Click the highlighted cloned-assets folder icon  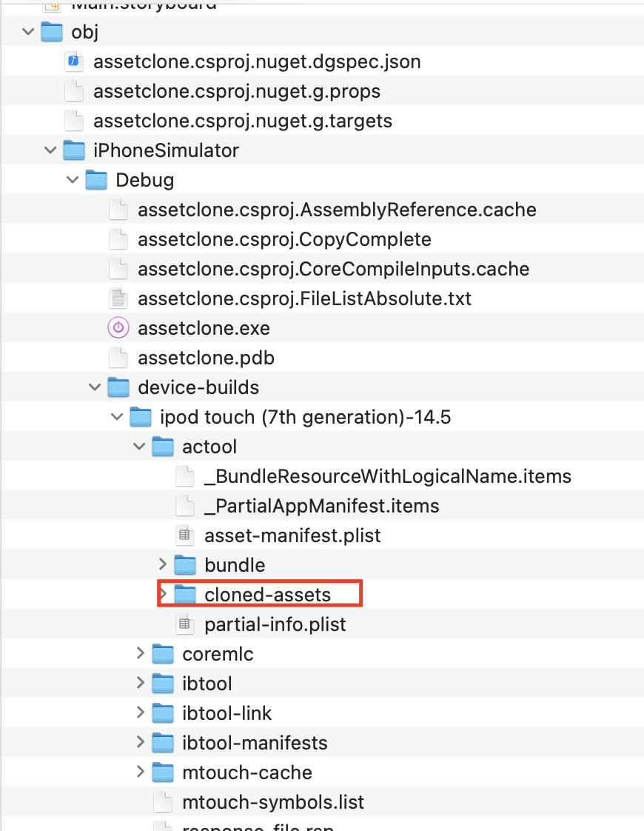click(184, 593)
